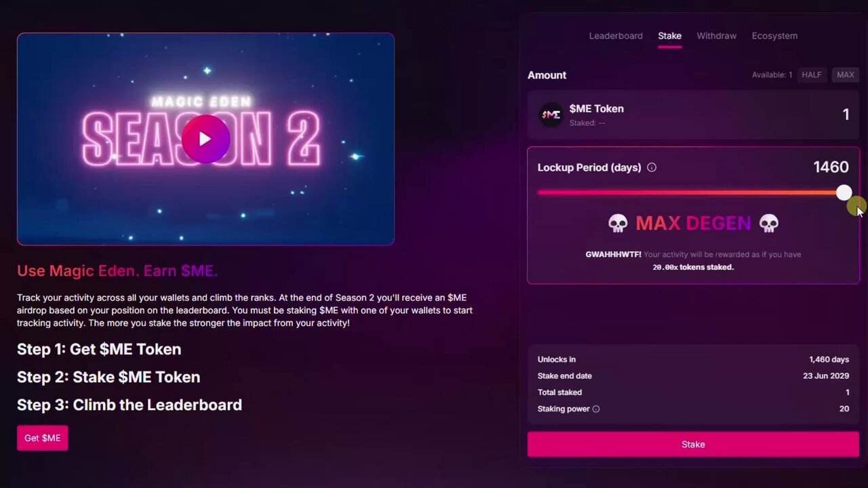
Task: Switch to the Leaderboard tab
Action: 616,36
